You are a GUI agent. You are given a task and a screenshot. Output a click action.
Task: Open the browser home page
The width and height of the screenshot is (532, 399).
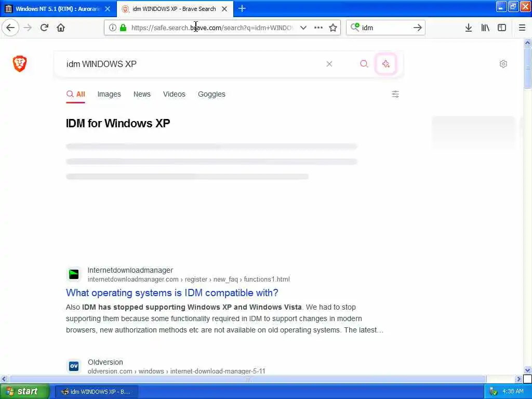61,28
